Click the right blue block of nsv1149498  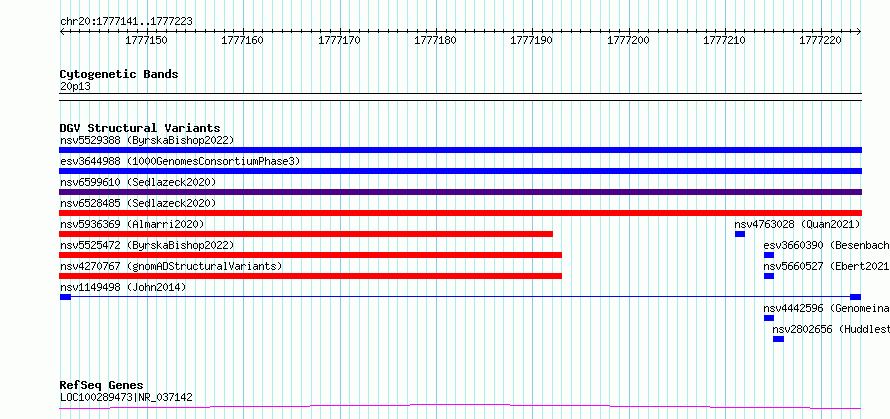pos(855,297)
